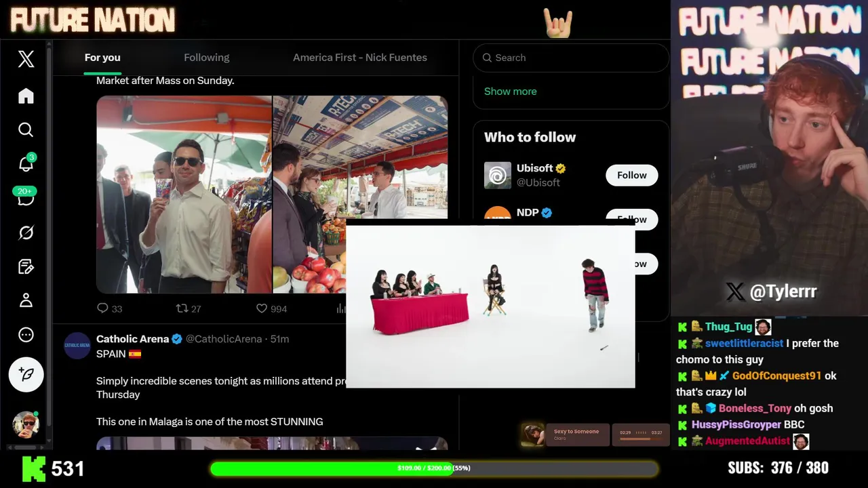Click the Show more link
This screenshot has width=868, height=488.
pos(510,91)
